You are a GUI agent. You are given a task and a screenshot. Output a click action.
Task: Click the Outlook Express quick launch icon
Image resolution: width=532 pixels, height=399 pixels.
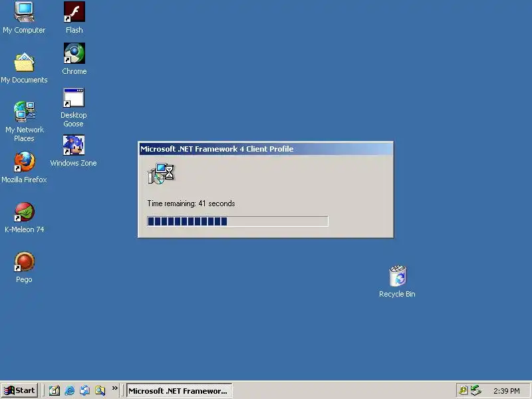[85, 390]
